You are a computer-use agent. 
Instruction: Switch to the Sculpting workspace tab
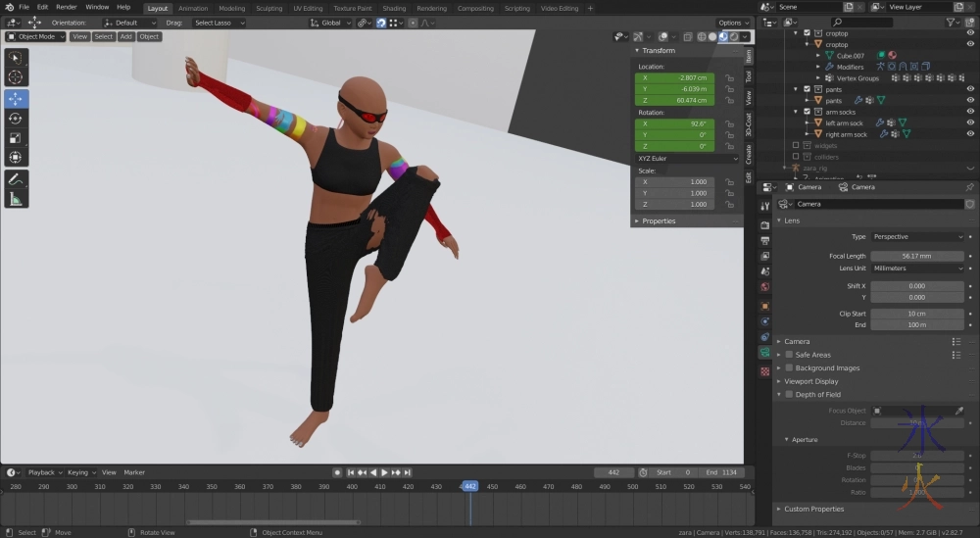pyautogui.click(x=269, y=8)
